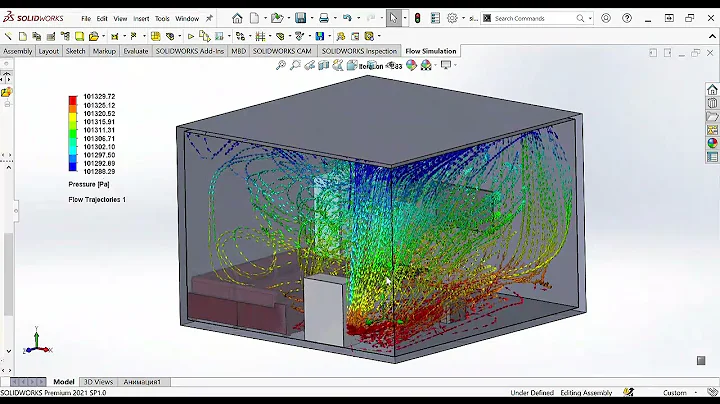720x404 pixels.
Task: Click the user login account button
Action: (606, 18)
